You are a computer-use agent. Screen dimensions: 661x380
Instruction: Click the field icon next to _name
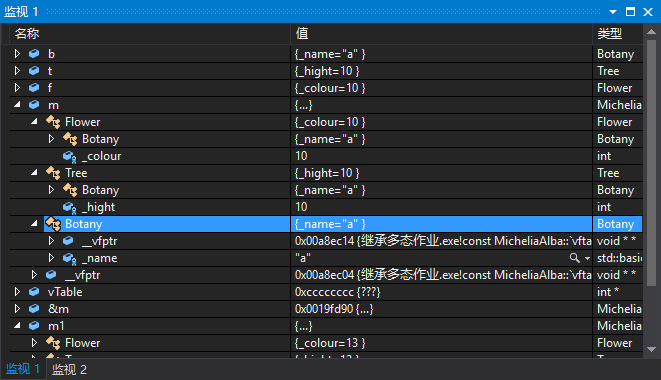coord(70,259)
